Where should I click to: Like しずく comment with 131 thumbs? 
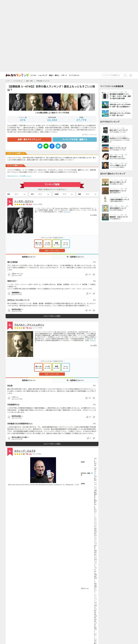tap(88, 398)
